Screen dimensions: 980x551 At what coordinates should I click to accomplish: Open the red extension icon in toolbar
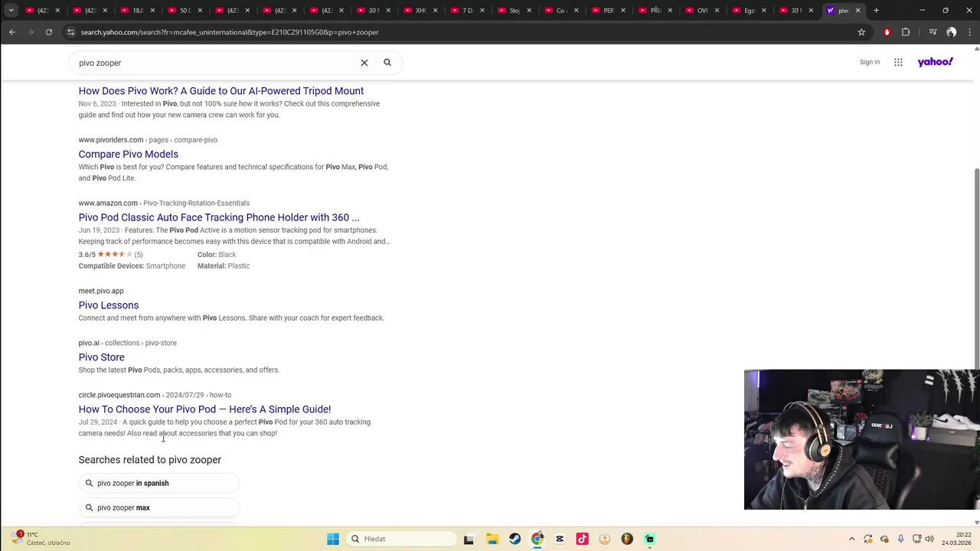coord(887,32)
